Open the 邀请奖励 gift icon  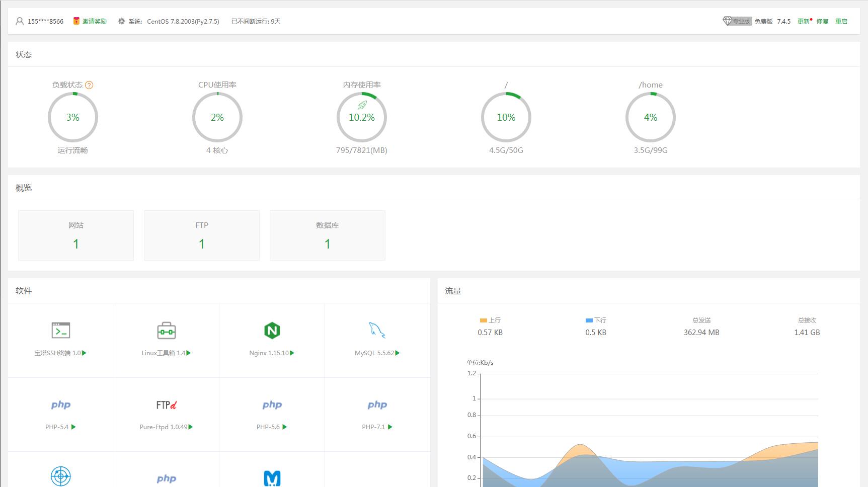coord(76,21)
